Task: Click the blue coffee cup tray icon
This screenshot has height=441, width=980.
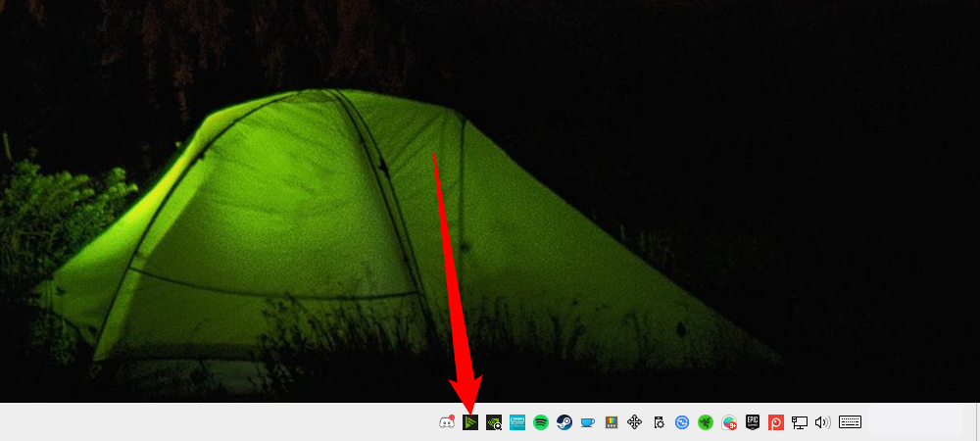Action: point(587,423)
